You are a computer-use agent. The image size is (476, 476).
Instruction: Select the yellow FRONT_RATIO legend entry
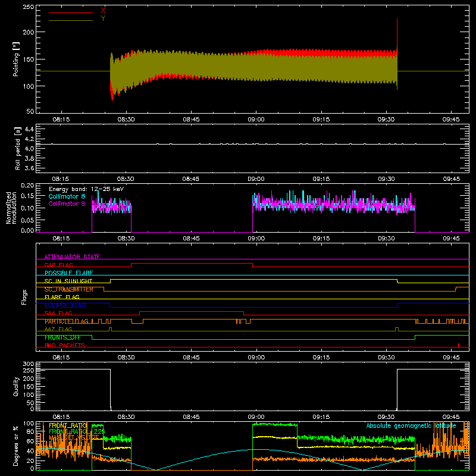pyautogui.click(x=68, y=425)
